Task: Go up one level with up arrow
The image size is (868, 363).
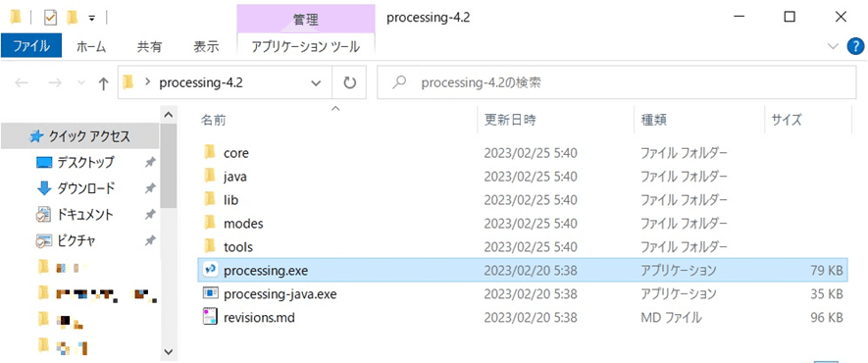Action: [x=103, y=83]
